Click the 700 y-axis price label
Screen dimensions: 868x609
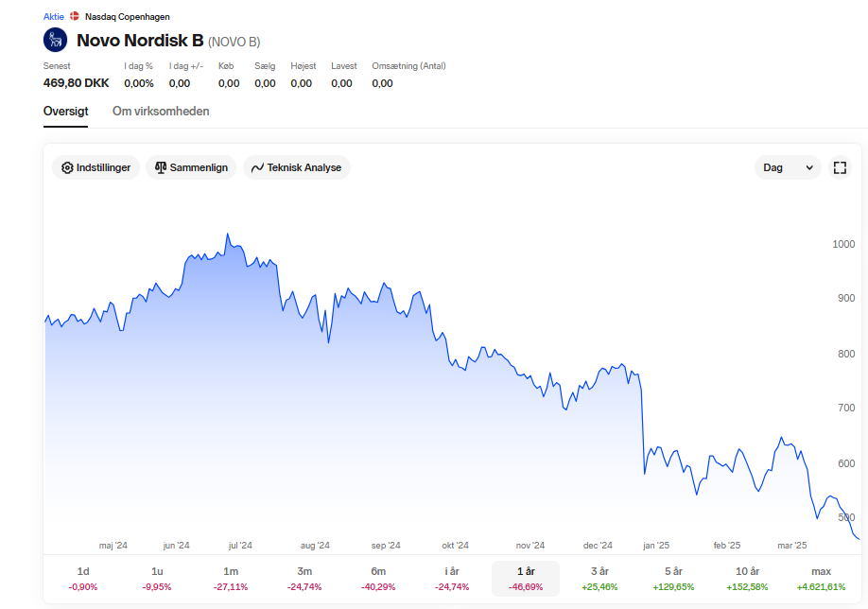coord(846,408)
